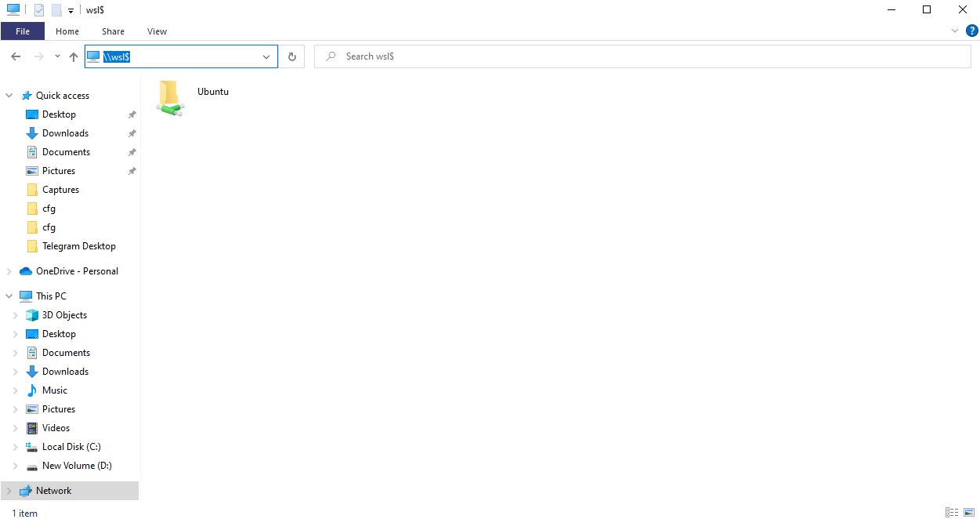Click the pin beside Quick access Desktop
980x519 pixels.
click(132, 114)
